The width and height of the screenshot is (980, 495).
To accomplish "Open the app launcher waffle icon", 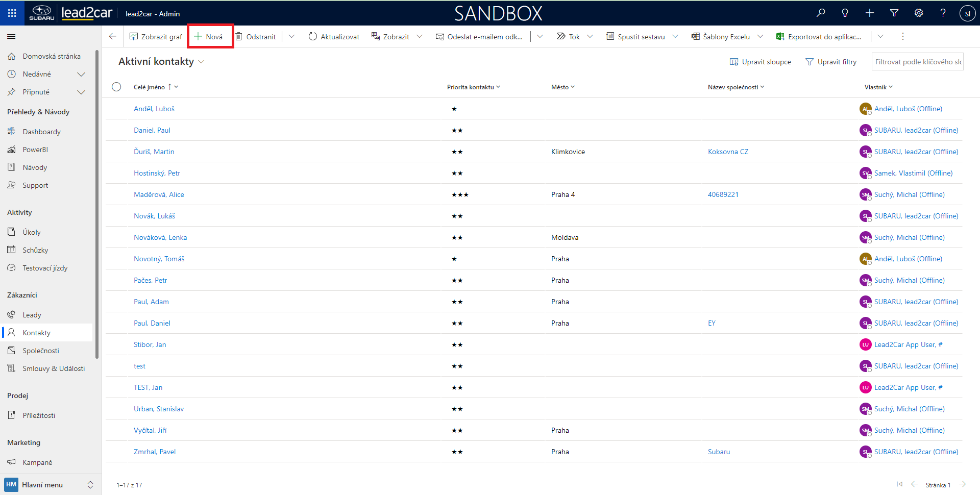I will (x=12, y=13).
